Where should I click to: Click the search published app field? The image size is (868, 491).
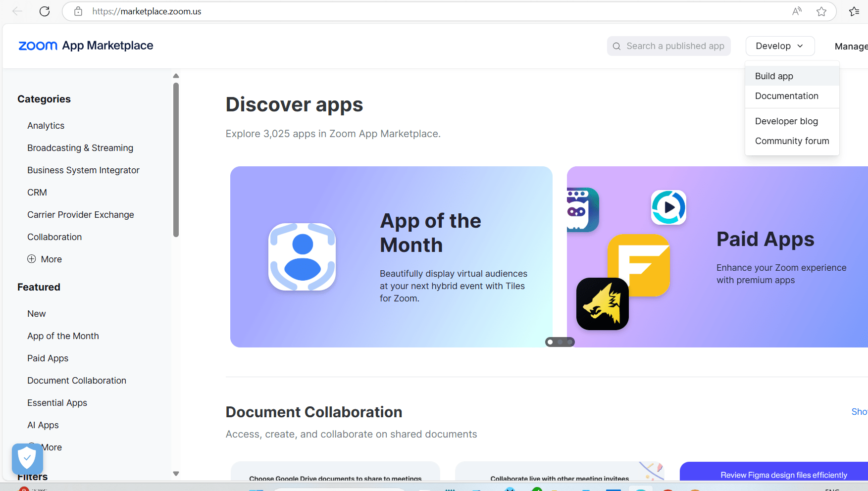[x=675, y=46]
